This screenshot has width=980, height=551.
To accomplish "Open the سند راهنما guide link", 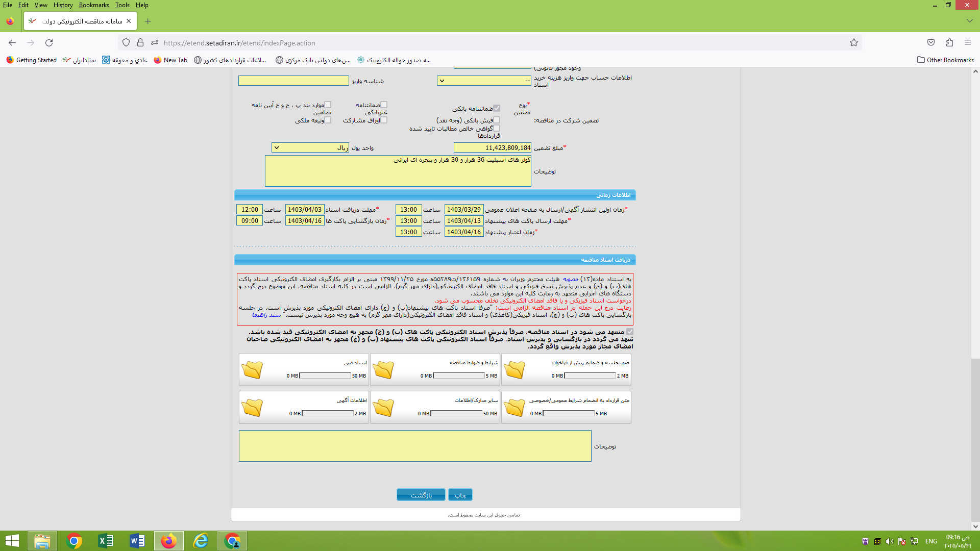I will (x=267, y=315).
